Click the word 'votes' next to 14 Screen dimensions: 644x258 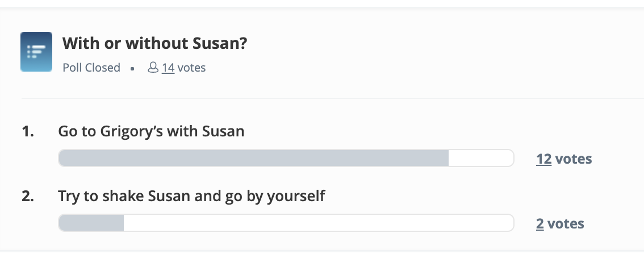[191, 68]
